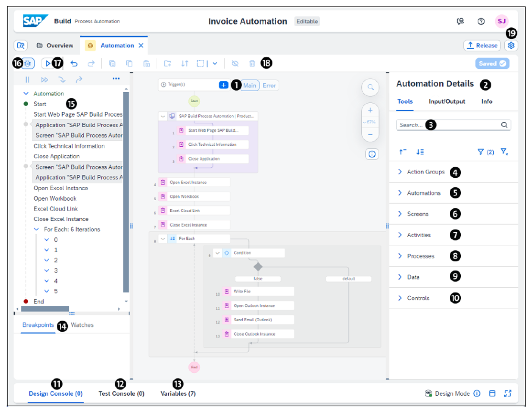Click the sort descending list icon
The image size is (532, 411).
point(420,152)
